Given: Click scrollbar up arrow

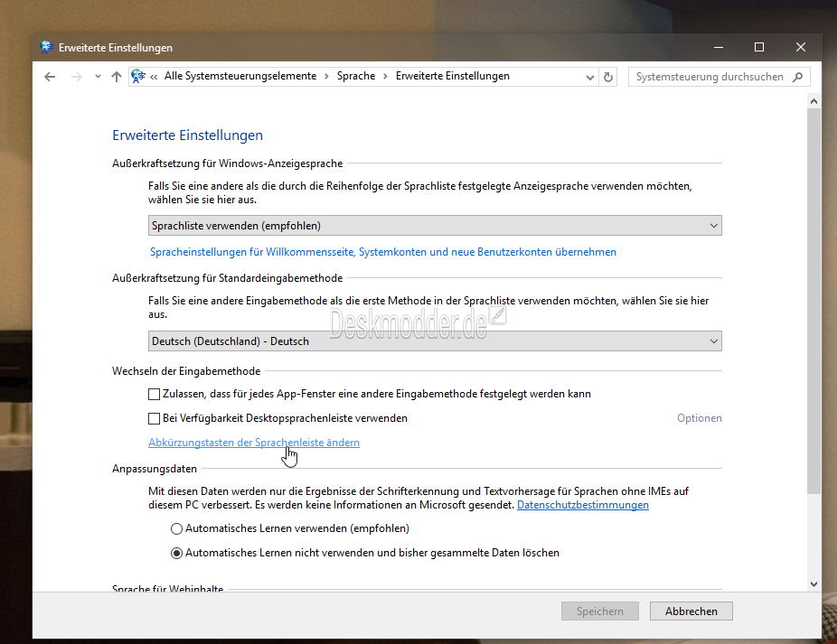Looking at the screenshot, I should [813, 101].
